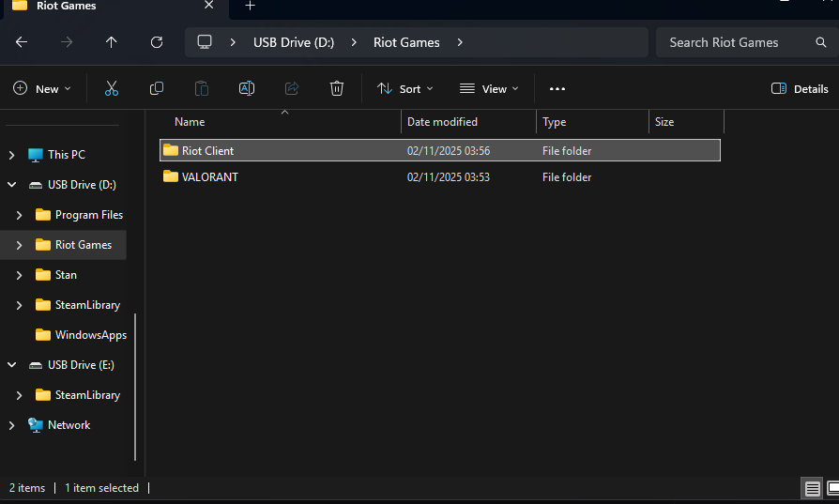Expand Program Files in the navigation tree

click(x=20, y=215)
